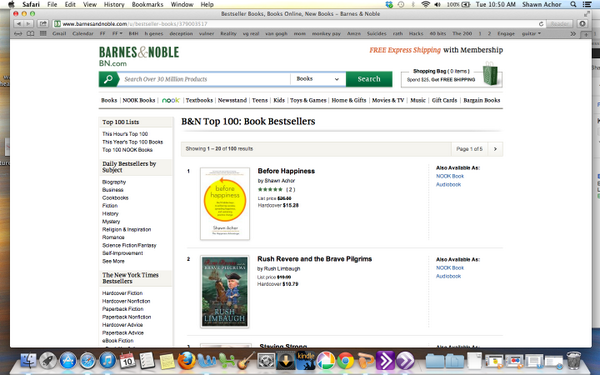The width and height of the screenshot is (600, 375).
Task: Open the Trash in the dock
Action: pos(573,360)
